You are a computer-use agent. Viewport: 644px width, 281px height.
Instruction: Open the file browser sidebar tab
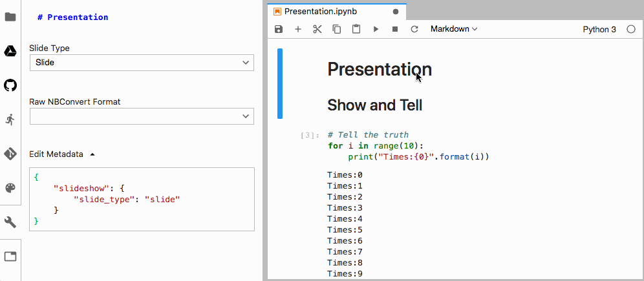[x=10, y=17]
